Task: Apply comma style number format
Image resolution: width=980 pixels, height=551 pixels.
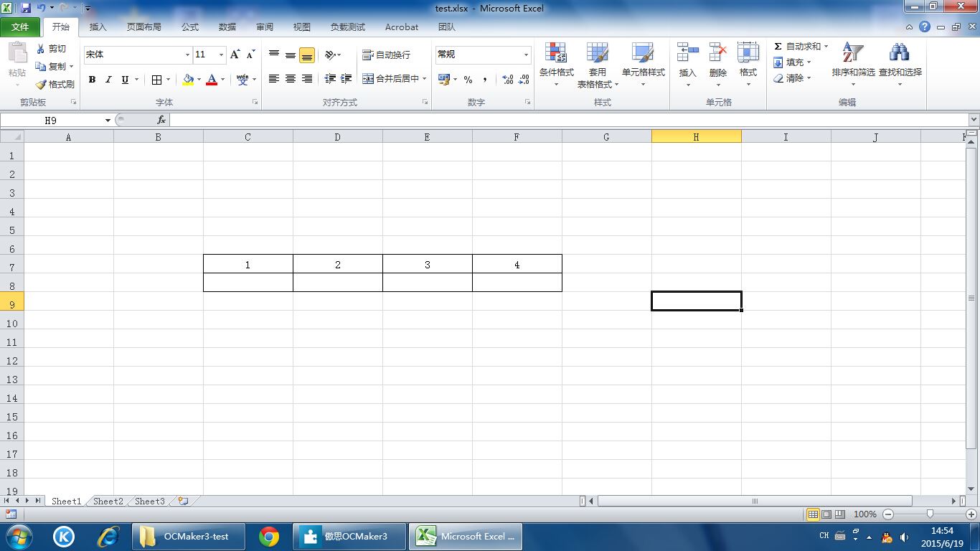Action: point(485,80)
